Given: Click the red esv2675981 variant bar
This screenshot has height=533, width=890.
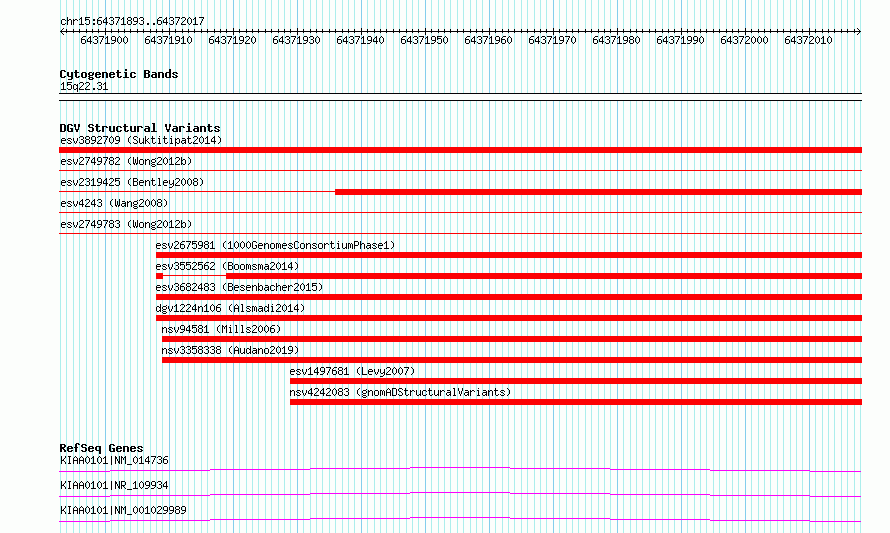Looking at the screenshot, I should click(509, 255).
